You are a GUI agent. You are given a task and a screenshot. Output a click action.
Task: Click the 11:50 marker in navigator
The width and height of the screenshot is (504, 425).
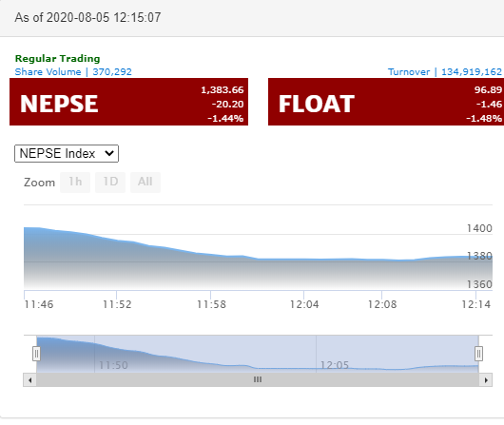point(113,365)
